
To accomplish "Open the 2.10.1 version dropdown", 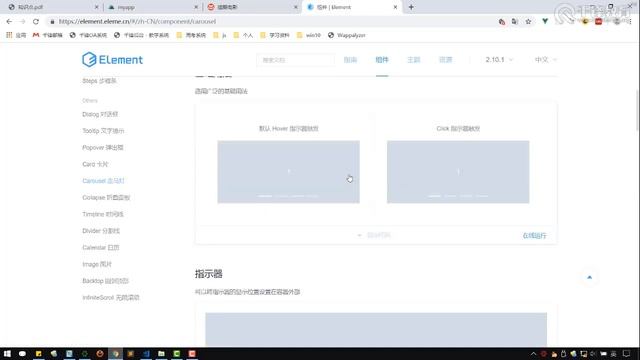I will pos(499,60).
